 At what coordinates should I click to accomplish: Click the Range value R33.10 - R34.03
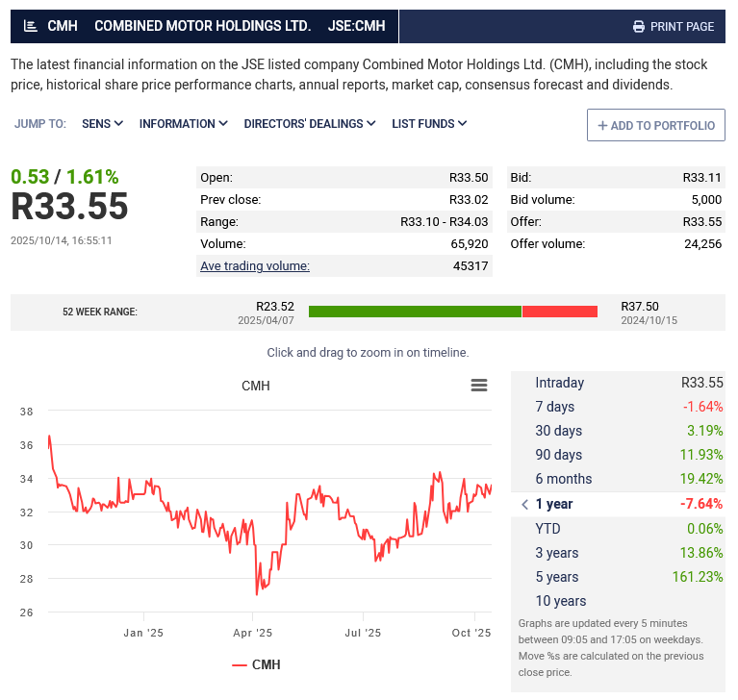tap(444, 221)
